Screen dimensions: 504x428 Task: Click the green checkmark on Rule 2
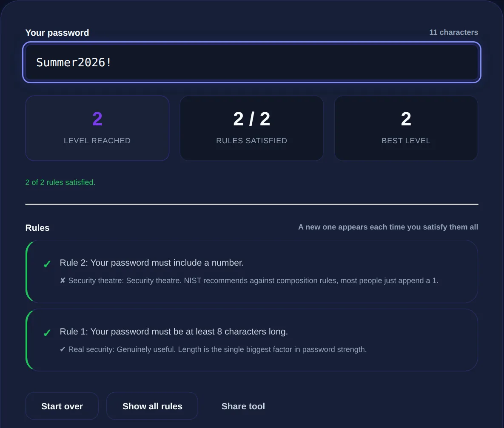click(x=47, y=264)
